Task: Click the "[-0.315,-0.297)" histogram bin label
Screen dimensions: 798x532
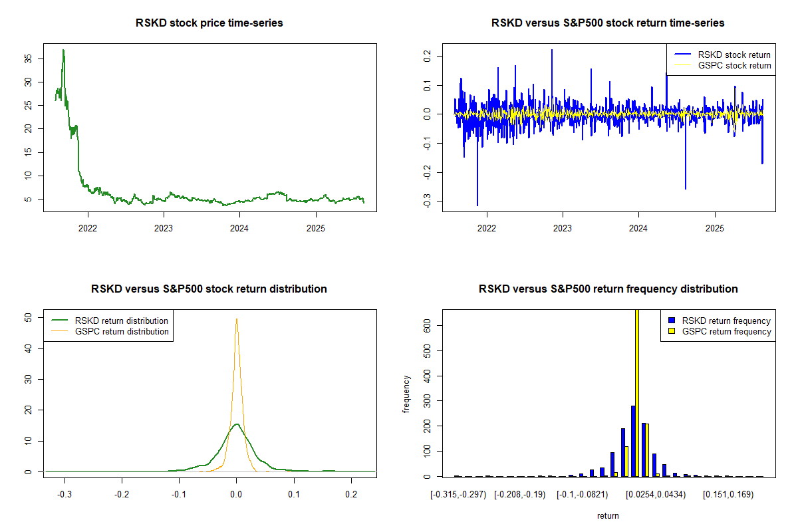Action: 458,494
